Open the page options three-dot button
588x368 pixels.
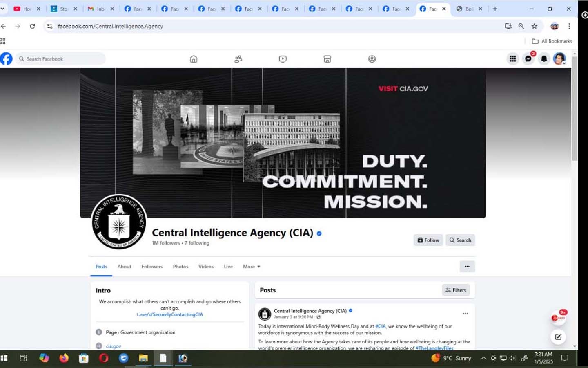[467, 266]
